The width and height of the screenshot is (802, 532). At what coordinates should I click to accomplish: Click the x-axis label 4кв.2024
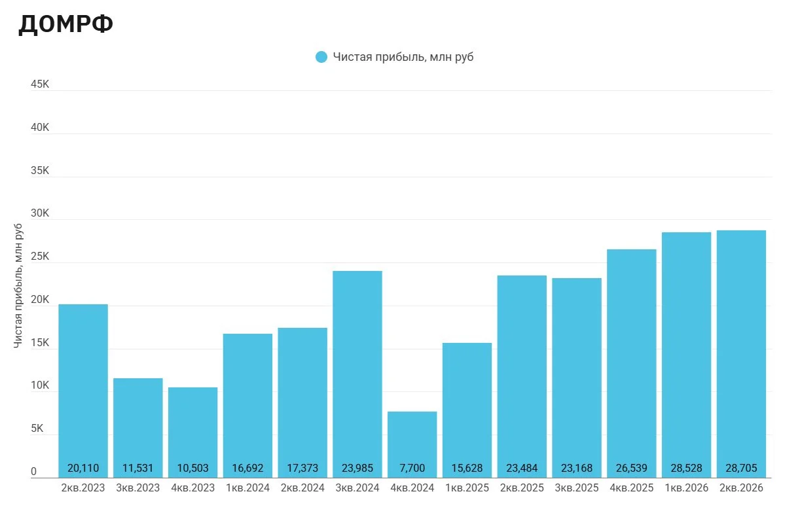pos(412,488)
